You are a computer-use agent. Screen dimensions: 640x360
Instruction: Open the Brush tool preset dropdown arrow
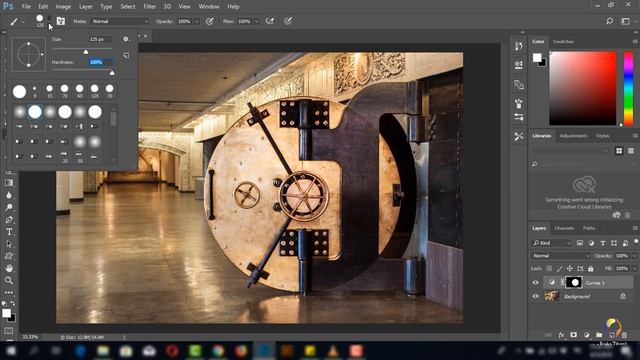pos(23,21)
